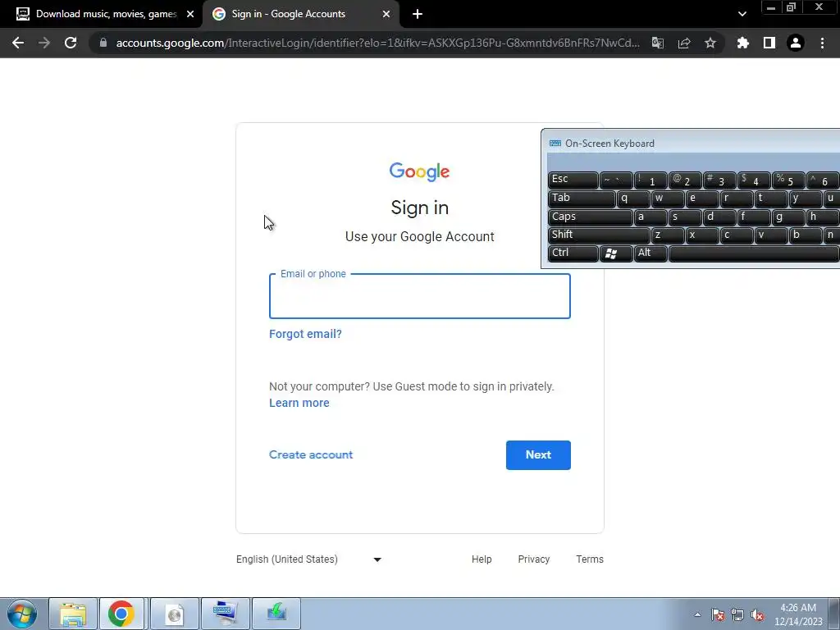This screenshot has width=840, height=630.
Task: Tap Tab key on On-Screen Keyboard
Action: pos(582,199)
